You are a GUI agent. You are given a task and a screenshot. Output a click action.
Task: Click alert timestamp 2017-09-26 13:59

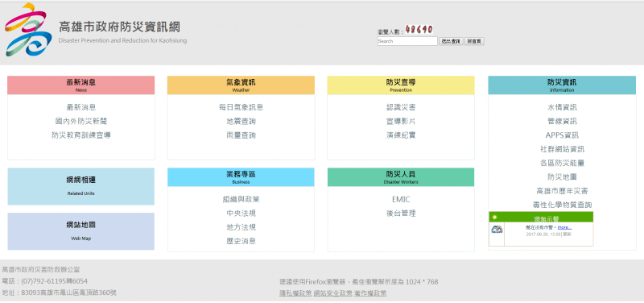point(543,234)
